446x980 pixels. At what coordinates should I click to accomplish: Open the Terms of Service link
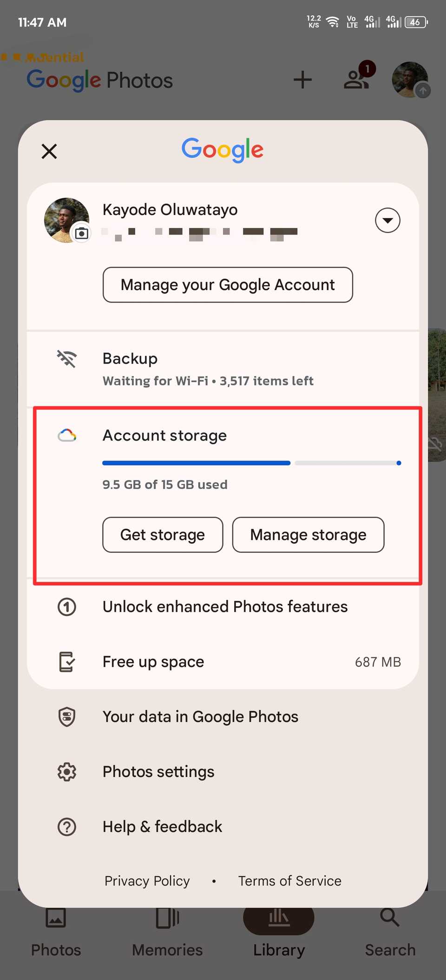point(289,881)
